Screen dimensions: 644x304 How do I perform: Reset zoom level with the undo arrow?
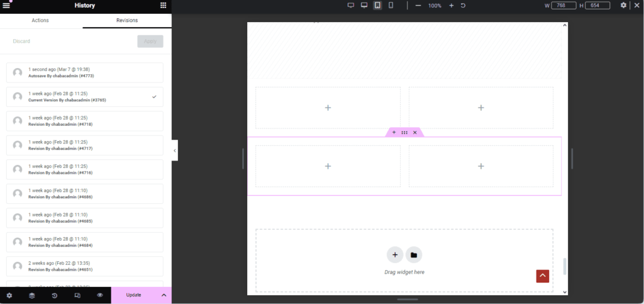click(464, 5)
